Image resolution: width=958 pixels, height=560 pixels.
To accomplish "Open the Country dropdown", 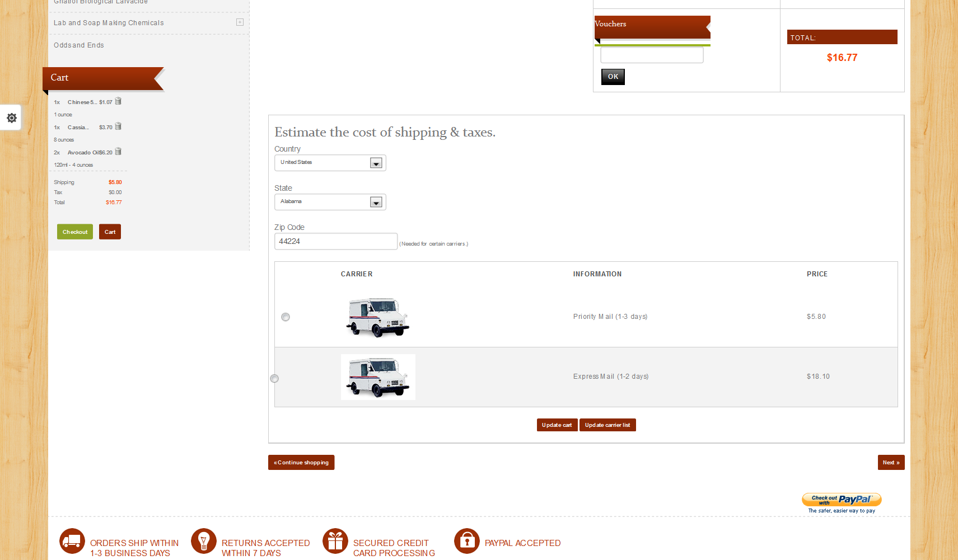I will coord(330,163).
